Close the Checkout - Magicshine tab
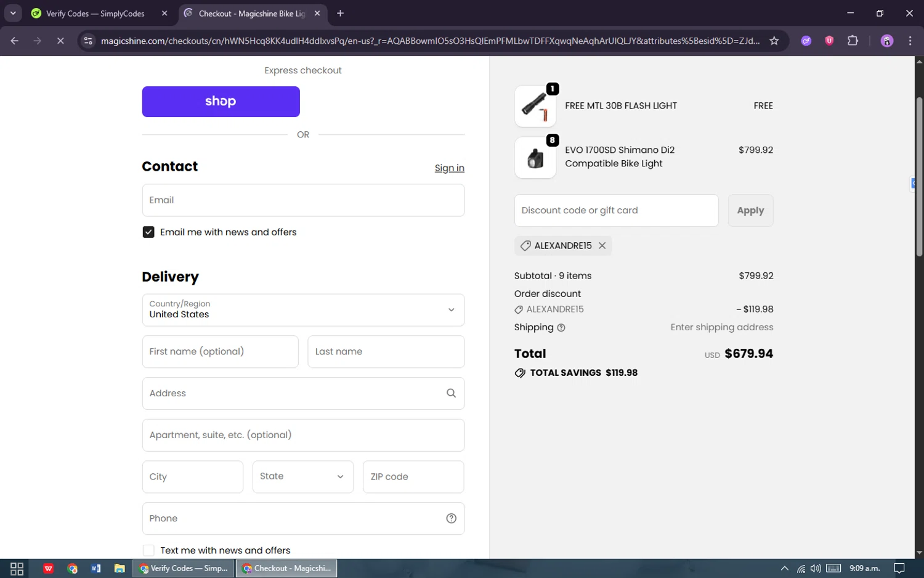Screen dimensions: 924x578 (317, 14)
